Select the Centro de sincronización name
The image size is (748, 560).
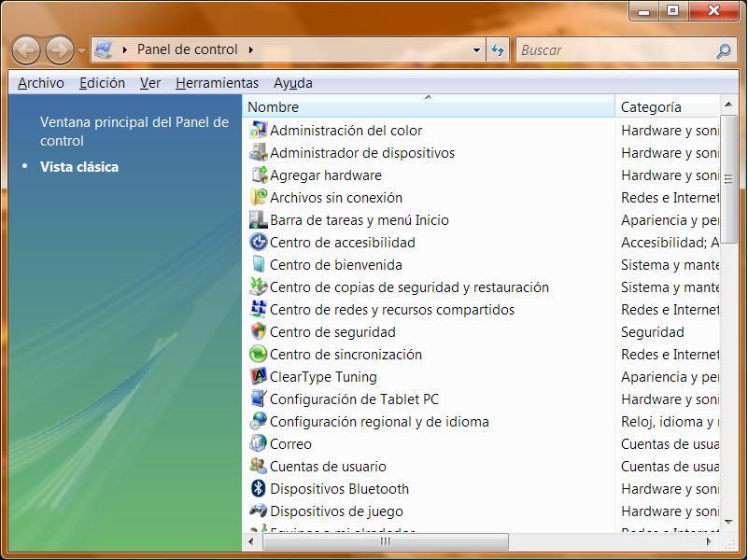coord(346,354)
